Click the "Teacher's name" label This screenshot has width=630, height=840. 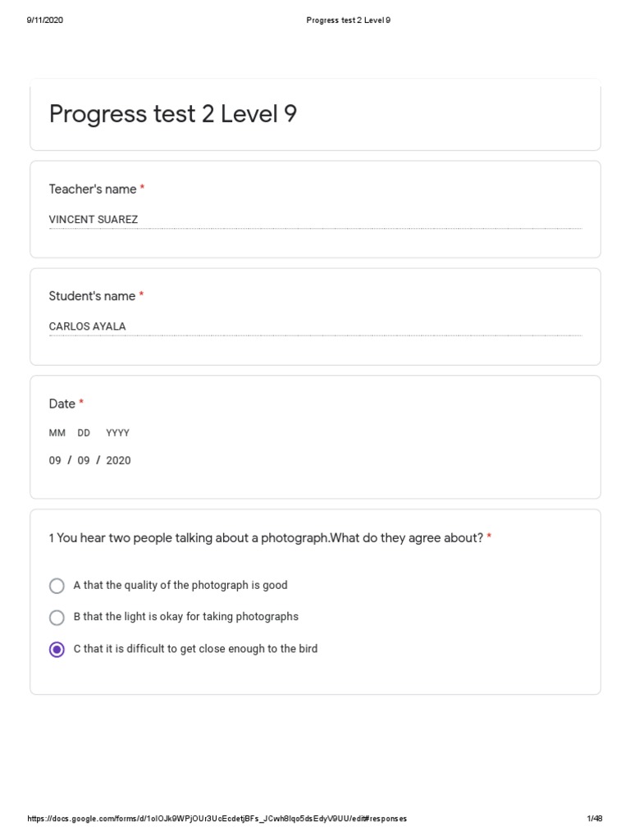[x=93, y=189]
